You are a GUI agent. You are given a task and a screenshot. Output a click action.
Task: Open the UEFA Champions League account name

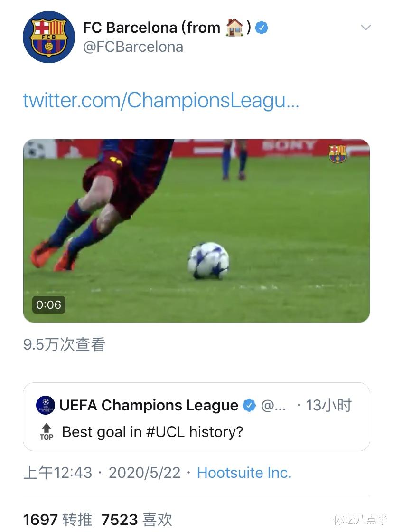point(149,405)
